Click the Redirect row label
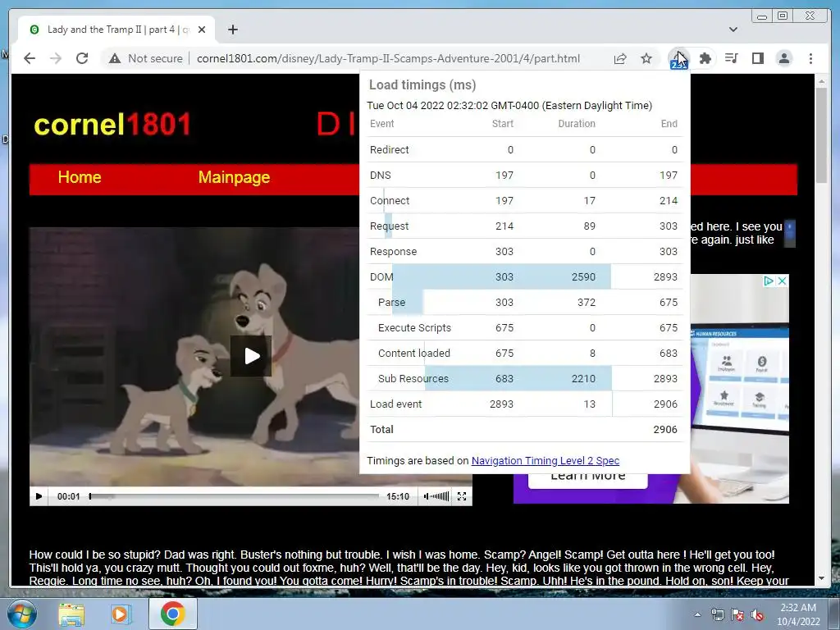 click(390, 150)
